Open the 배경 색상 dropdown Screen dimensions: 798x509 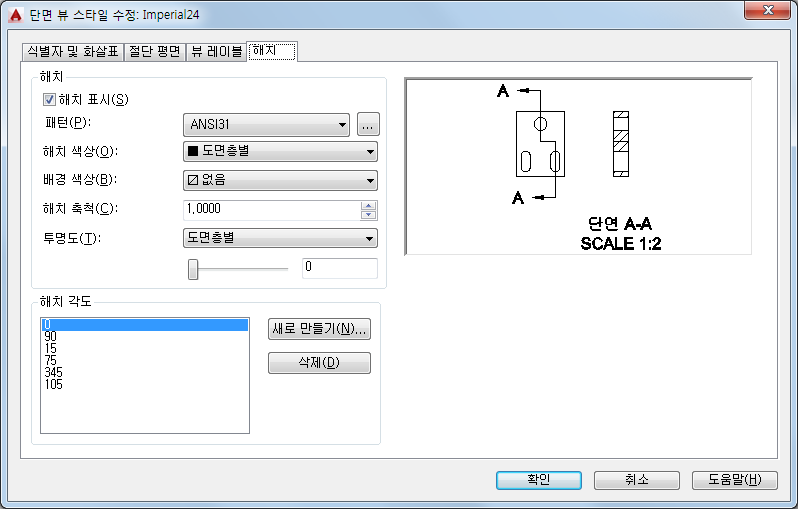click(x=280, y=180)
